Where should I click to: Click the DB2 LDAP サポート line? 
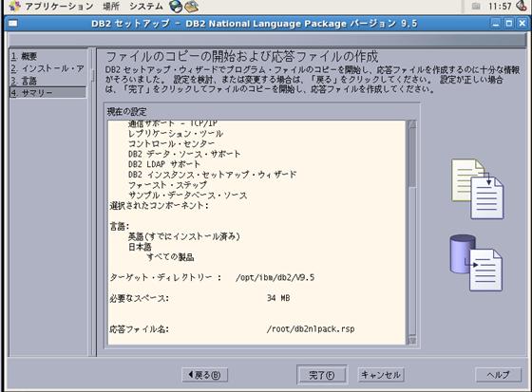[x=164, y=164]
